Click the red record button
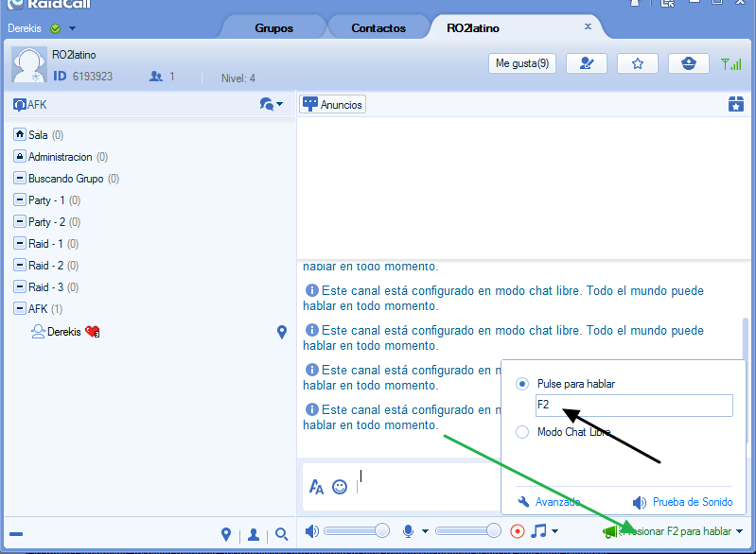The width and height of the screenshot is (756, 554). pos(518,531)
